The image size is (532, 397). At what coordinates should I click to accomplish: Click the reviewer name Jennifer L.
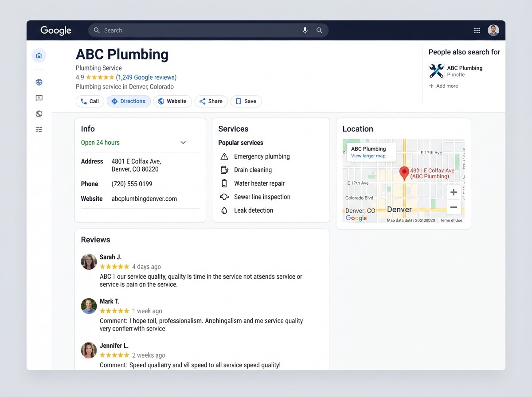click(114, 346)
